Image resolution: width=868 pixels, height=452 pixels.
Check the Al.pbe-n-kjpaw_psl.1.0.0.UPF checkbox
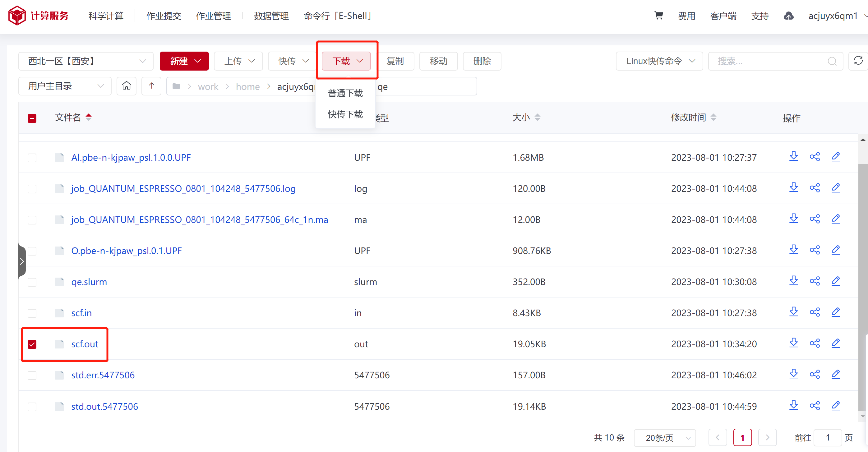point(32,158)
